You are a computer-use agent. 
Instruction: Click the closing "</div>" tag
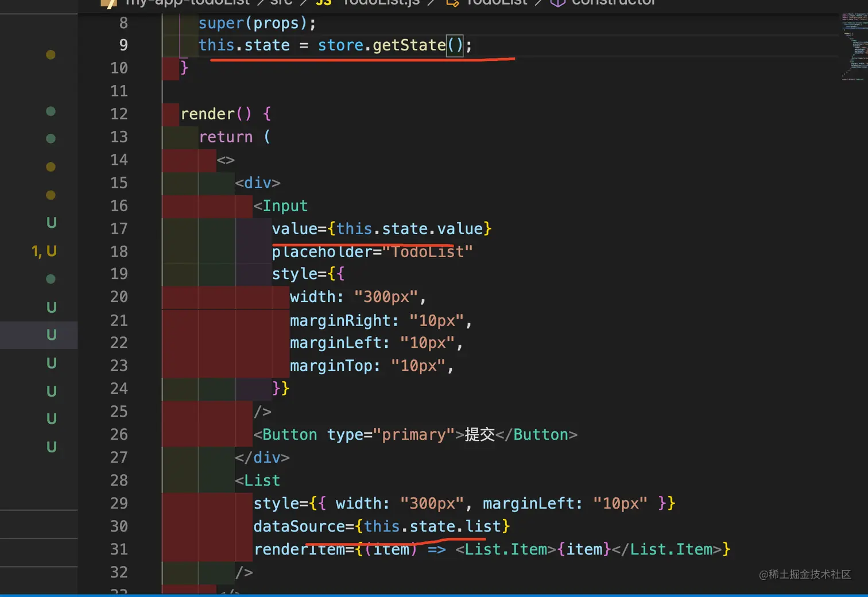coord(262,458)
